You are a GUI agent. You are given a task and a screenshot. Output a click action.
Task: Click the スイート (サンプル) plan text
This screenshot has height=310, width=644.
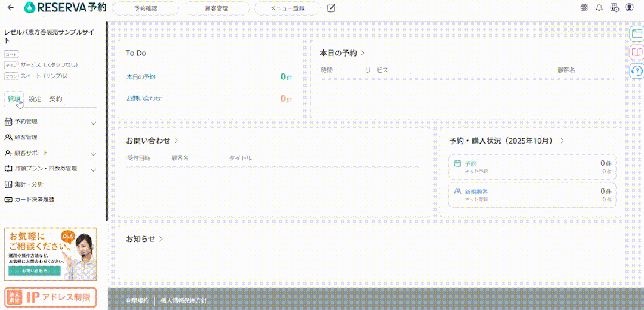pos(44,76)
